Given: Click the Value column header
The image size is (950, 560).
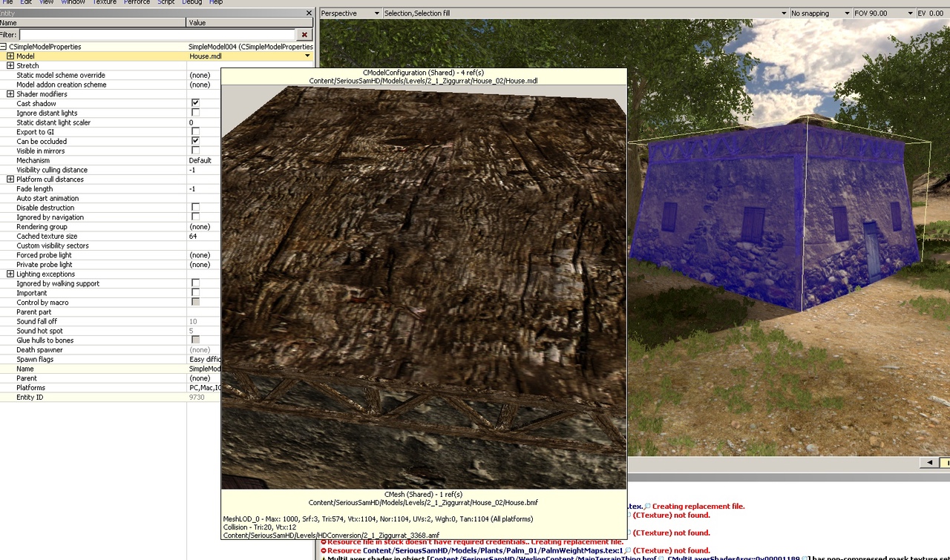Looking at the screenshot, I should pos(250,23).
